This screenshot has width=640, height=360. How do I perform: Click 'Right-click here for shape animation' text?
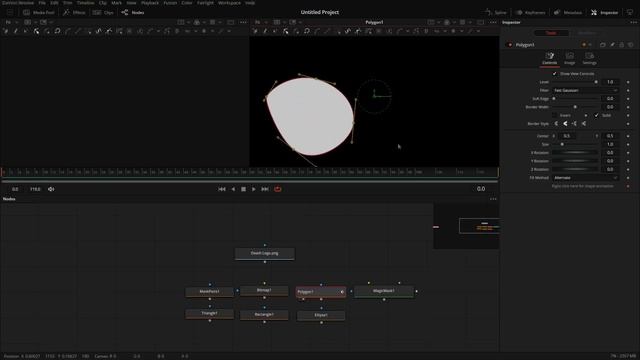582,186
